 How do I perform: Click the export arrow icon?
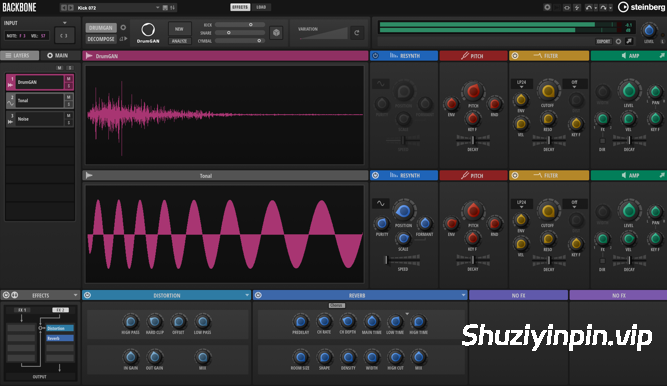629,41
